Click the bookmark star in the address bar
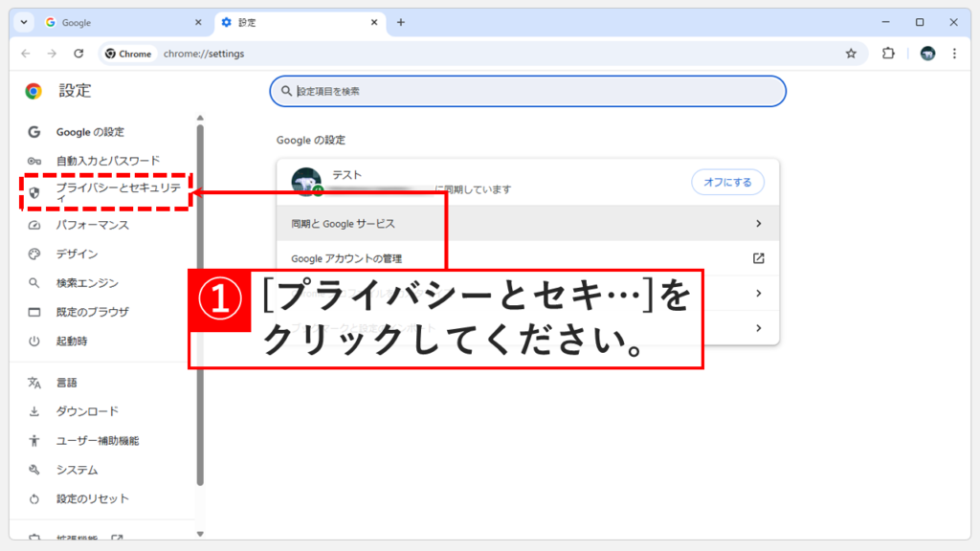This screenshot has width=980, height=551. 851,54
